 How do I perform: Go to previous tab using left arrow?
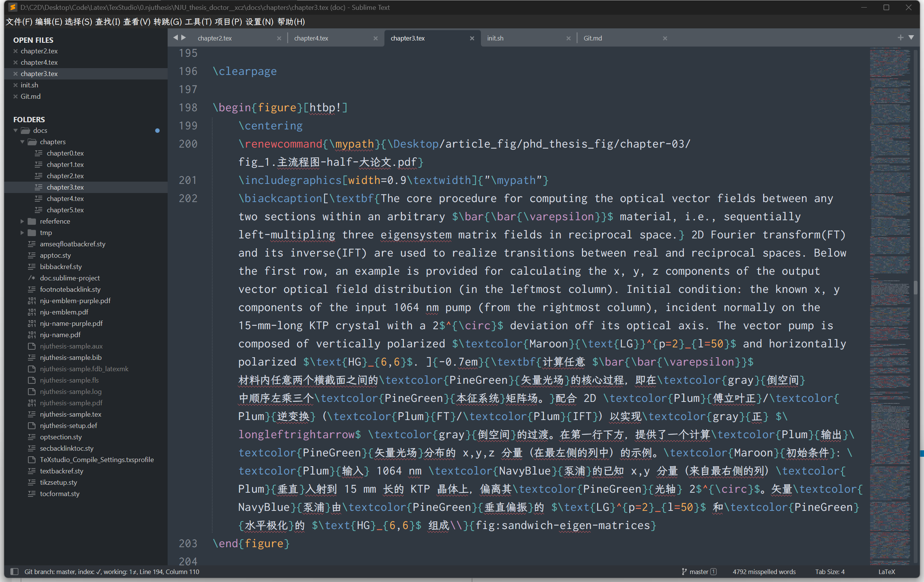pyautogui.click(x=176, y=37)
